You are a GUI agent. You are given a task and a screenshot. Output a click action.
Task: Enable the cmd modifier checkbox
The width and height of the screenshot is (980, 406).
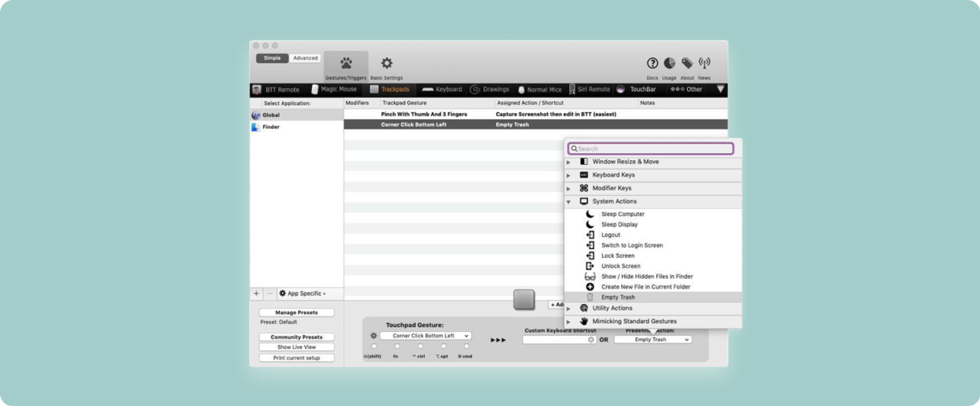pos(466,346)
